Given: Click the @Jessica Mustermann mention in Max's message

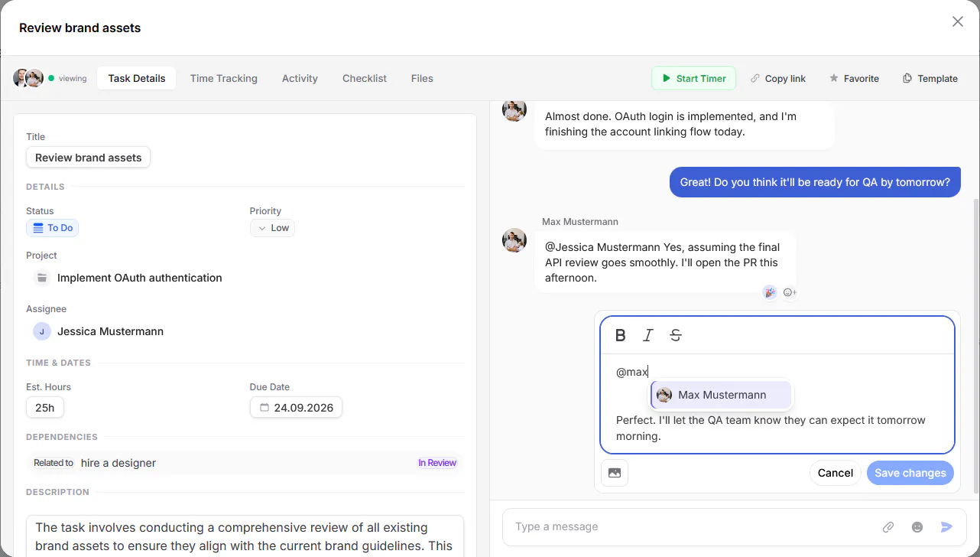Looking at the screenshot, I should point(603,247).
